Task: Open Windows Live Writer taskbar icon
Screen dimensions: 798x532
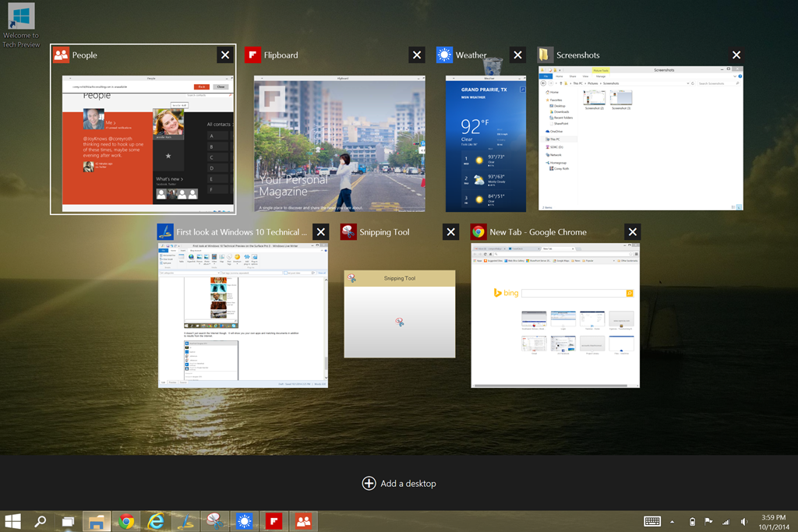Action: click(x=185, y=521)
